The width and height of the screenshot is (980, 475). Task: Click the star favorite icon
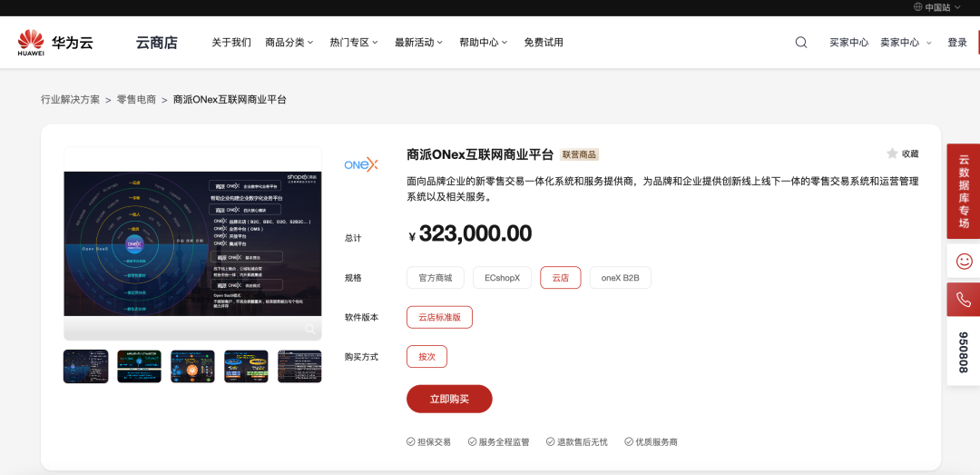[x=892, y=153]
